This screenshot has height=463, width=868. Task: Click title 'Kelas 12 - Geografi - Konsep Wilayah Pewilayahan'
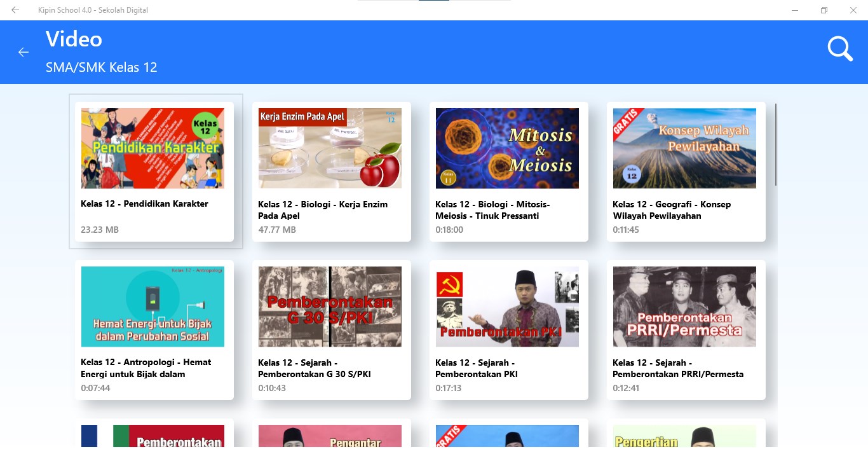(672, 210)
